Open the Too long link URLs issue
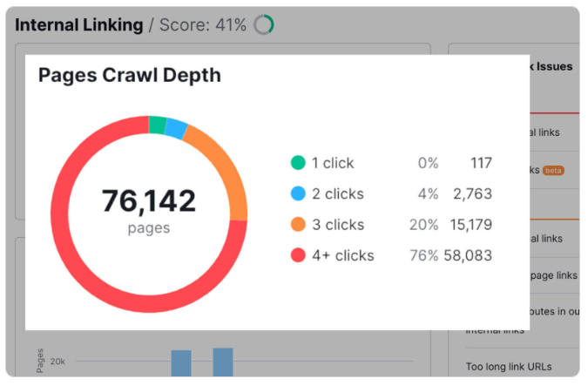 click(509, 367)
